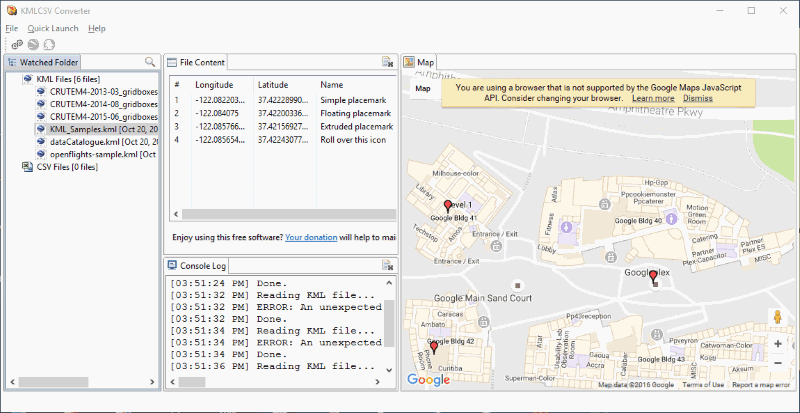The width and height of the screenshot is (800, 413).
Task: Click the red marker at Googleplex
Action: coord(654,277)
